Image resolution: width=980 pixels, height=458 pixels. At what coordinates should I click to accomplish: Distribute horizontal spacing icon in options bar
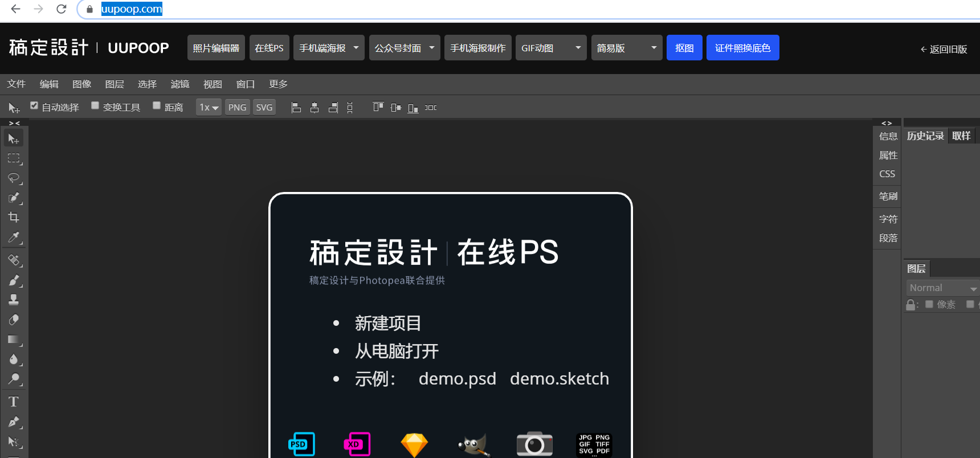coord(431,108)
